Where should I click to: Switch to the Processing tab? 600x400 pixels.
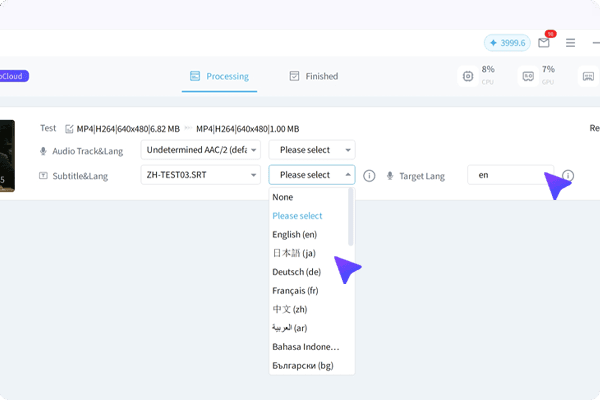[219, 76]
